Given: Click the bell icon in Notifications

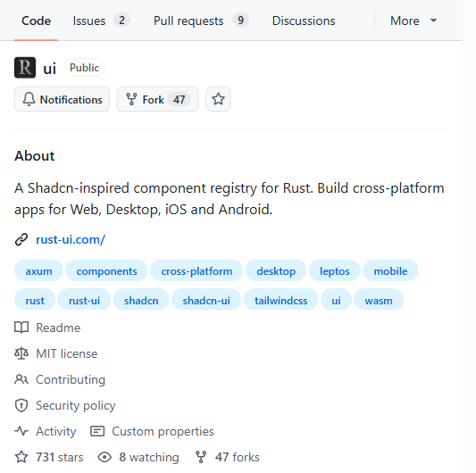Looking at the screenshot, I should click(x=29, y=99).
